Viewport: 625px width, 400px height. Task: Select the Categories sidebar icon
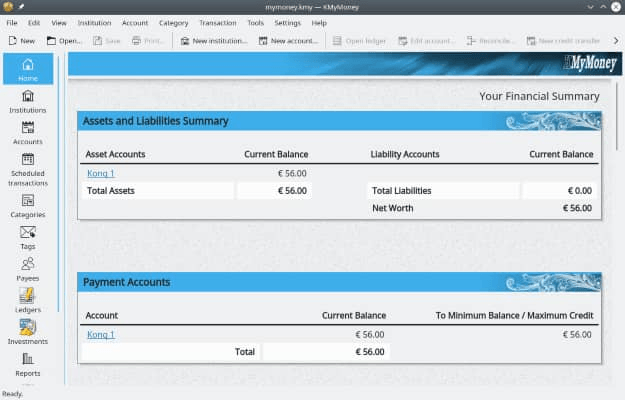coord(28,206)
